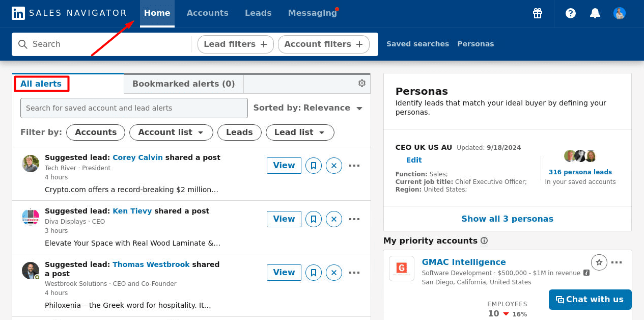This screenshot has width=644, height=320.
Task: Expand the Lead list filter dropdown
Action: 300,132
